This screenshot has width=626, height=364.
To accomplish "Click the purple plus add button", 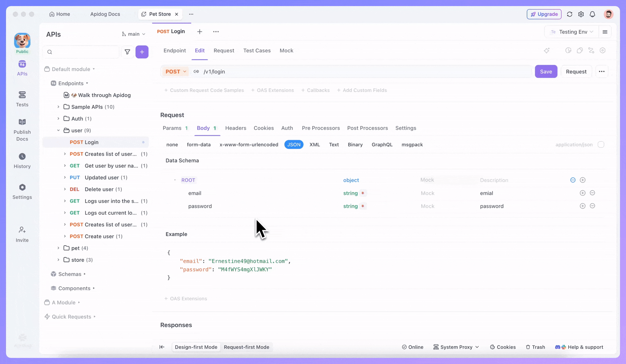I will click(x=142, y=52).
